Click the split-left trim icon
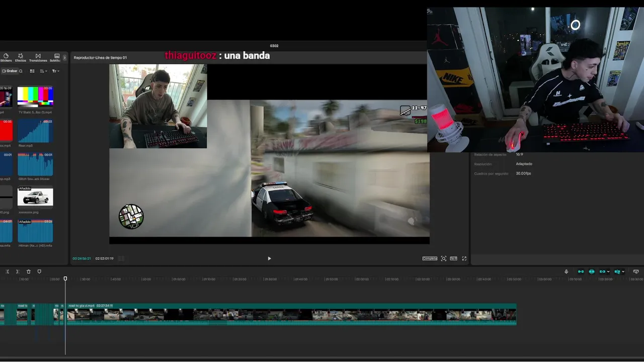 click(7, 271)
